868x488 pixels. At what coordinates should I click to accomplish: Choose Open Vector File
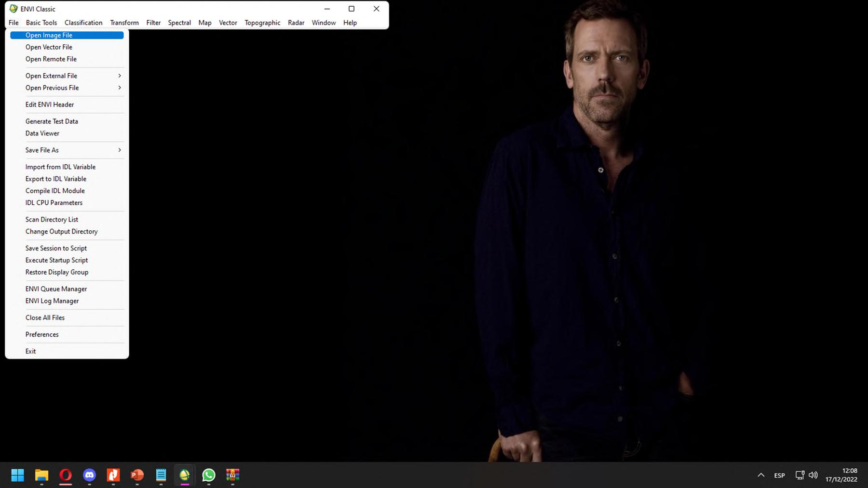tap(67, 47)
